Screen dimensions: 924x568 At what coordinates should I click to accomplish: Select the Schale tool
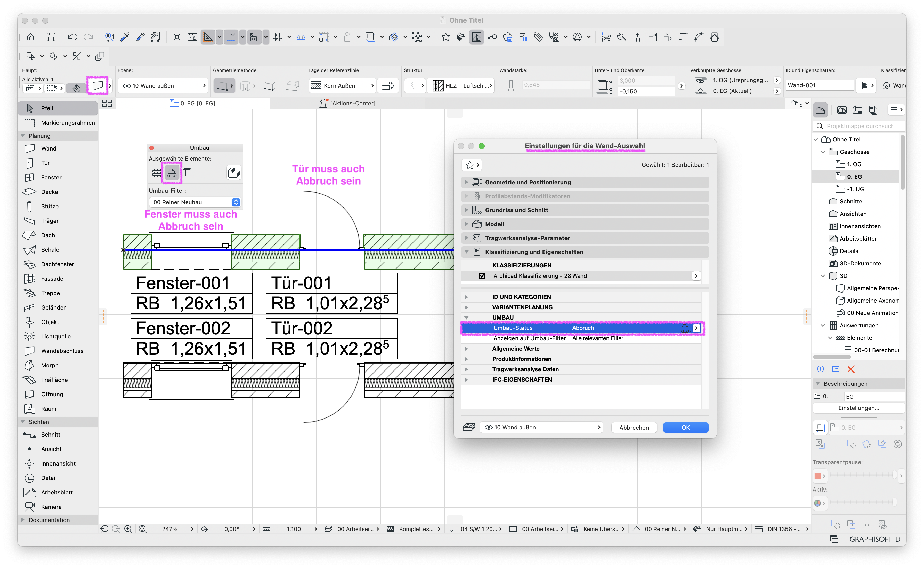pyautogui.click(x=58, y=249)
